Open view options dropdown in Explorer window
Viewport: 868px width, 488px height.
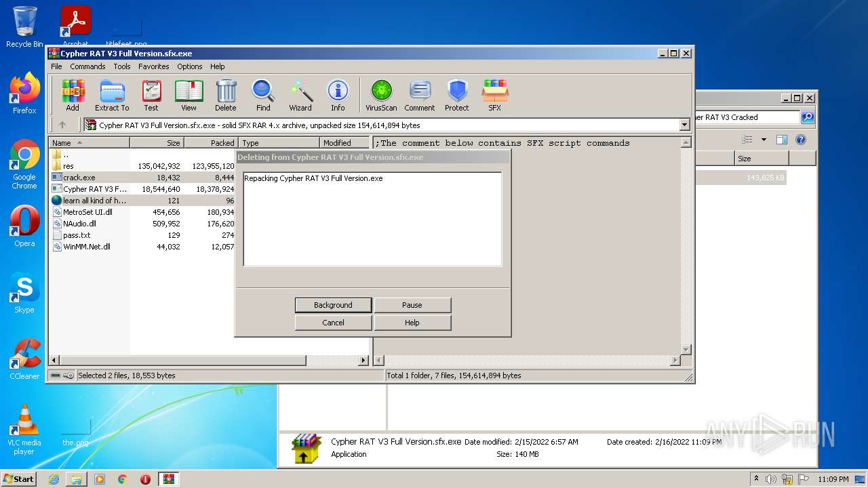764,140
